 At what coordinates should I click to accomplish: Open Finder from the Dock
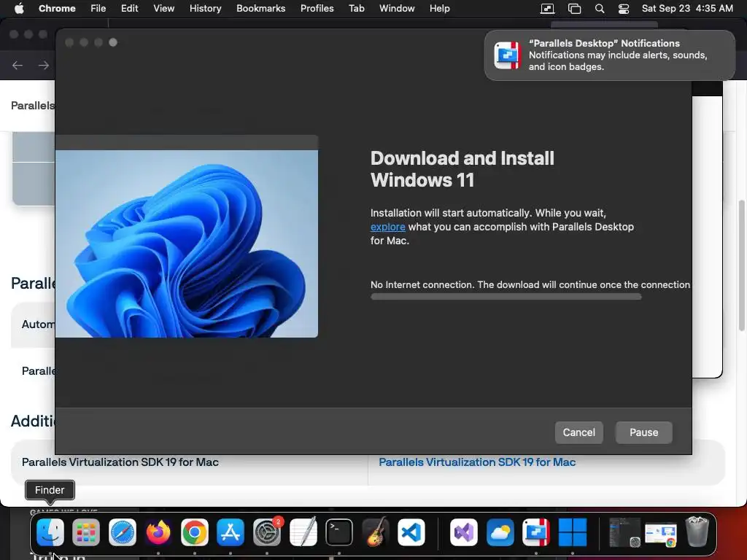point(50,532)
